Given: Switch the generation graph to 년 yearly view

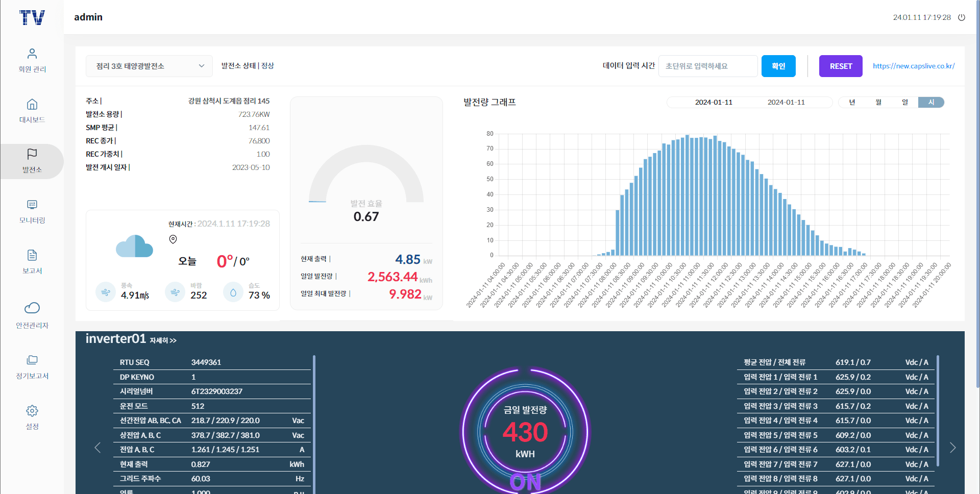Looking at the screenshot, I should [x=851, y=102].
